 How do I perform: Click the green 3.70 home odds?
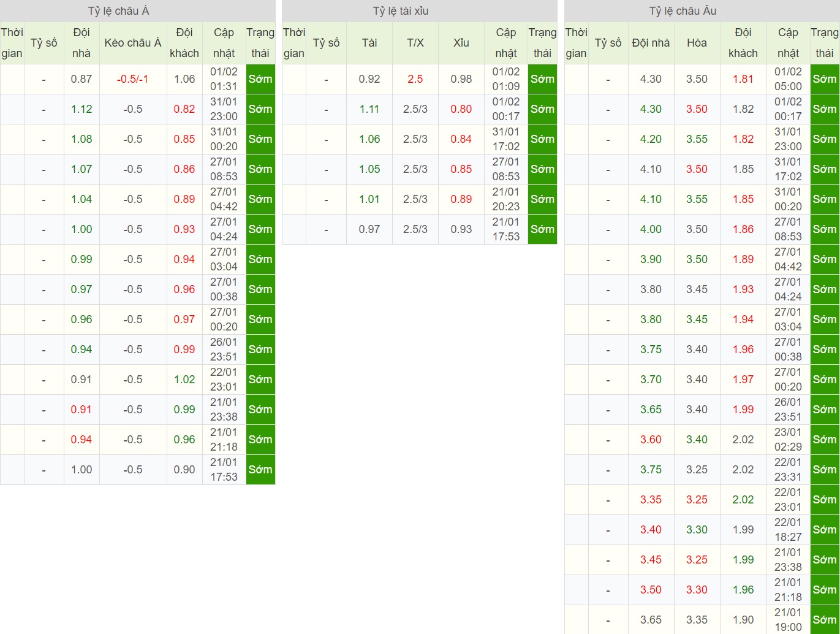tap(651, 380)
